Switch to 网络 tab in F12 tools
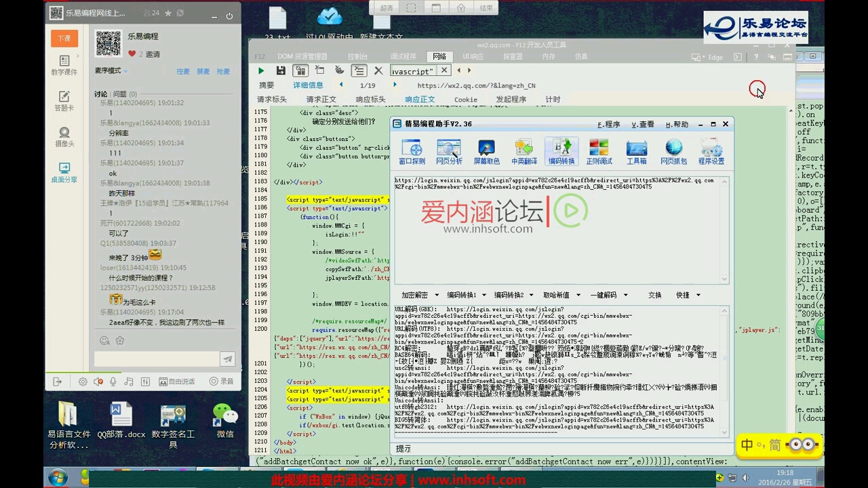Viewport: 868px width, 488px height. point(439,56)
